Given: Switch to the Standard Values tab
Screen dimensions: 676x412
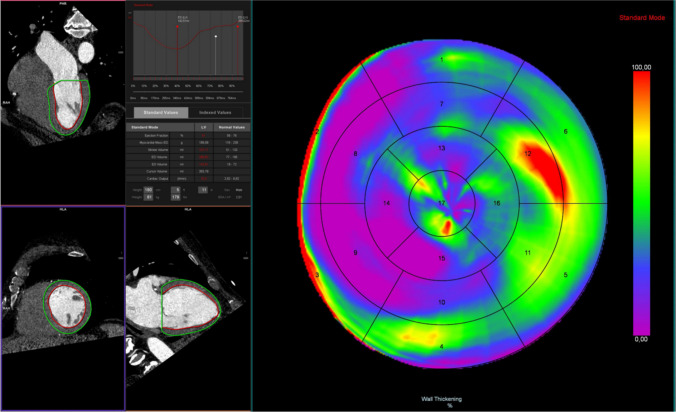Looking at the screenshot, I should pyautogui.click(x=158, y=112).
